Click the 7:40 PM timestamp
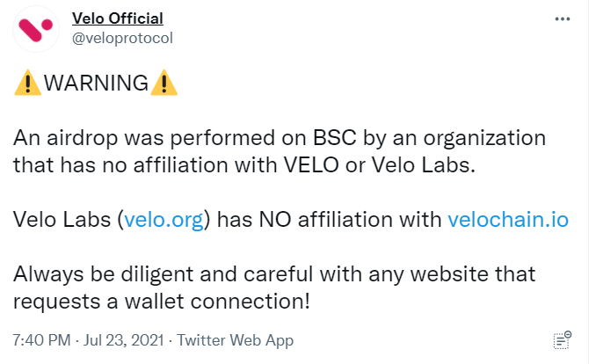Screen dimensions: 596x364 point(40,340)
